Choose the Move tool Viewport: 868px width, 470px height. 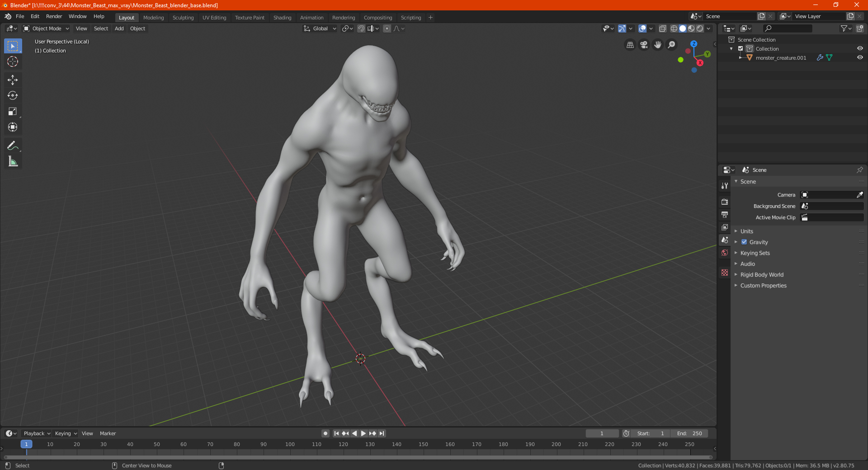coord(13,80)
